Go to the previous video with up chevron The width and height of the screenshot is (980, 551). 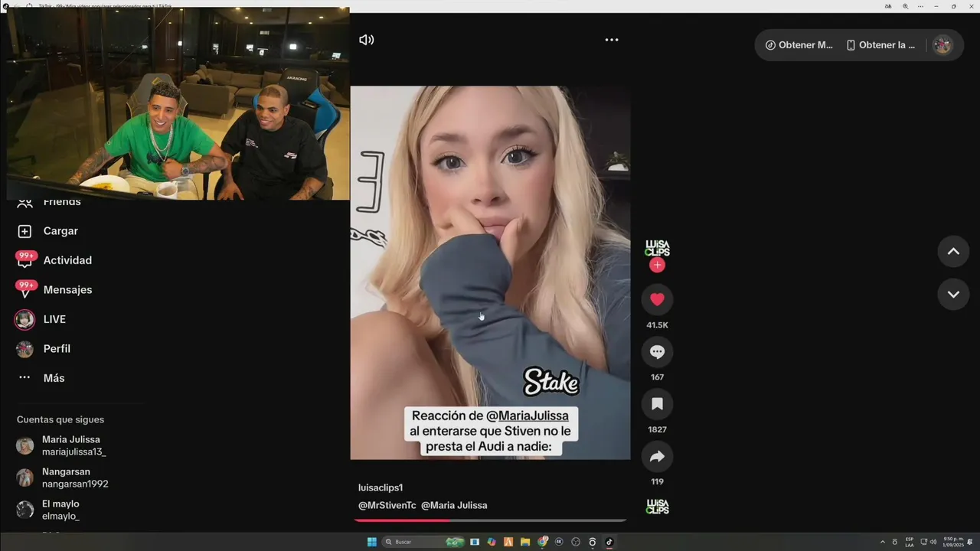pyautogui.click(x=953, y=252)
